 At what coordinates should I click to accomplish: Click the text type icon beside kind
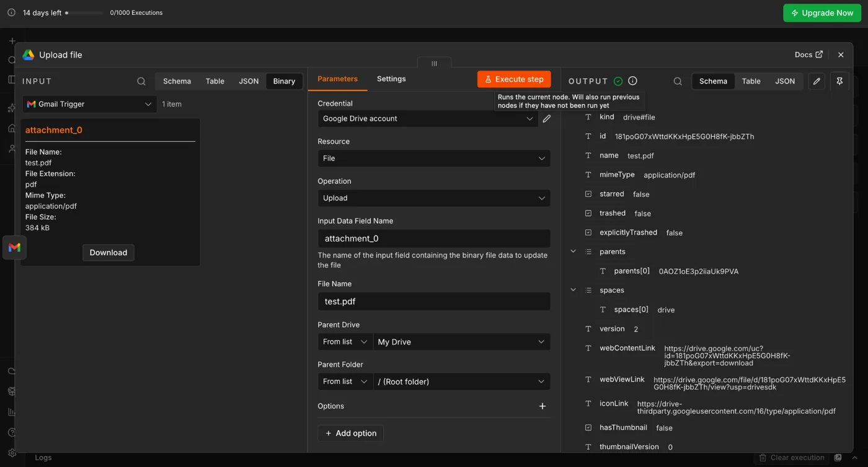pyautogui.click(x=588, y=117)
